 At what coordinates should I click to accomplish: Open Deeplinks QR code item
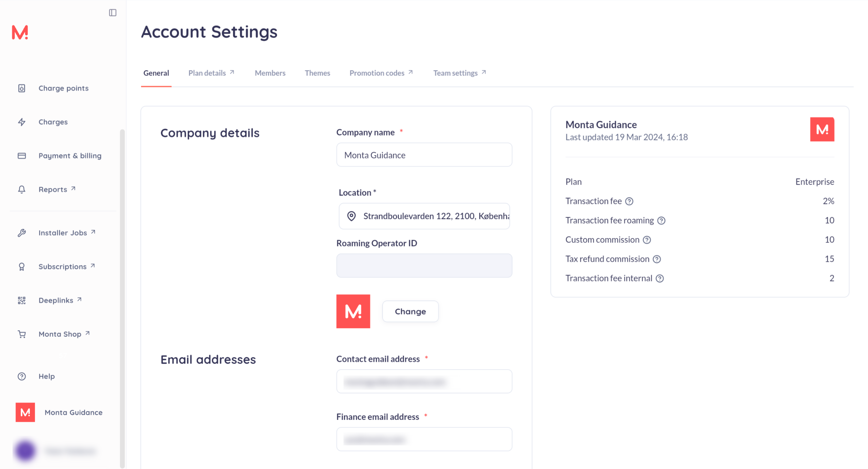56,300
